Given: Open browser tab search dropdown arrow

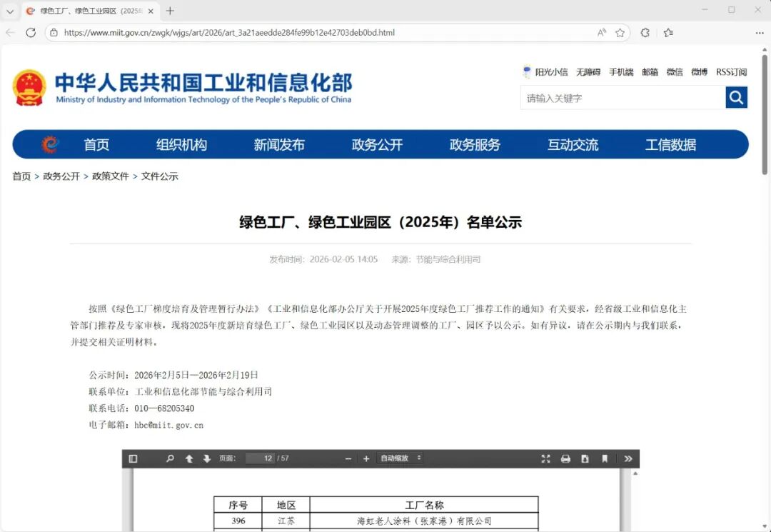Looking at the screenshot, I should pyautogui.click(x=10, y=11).
